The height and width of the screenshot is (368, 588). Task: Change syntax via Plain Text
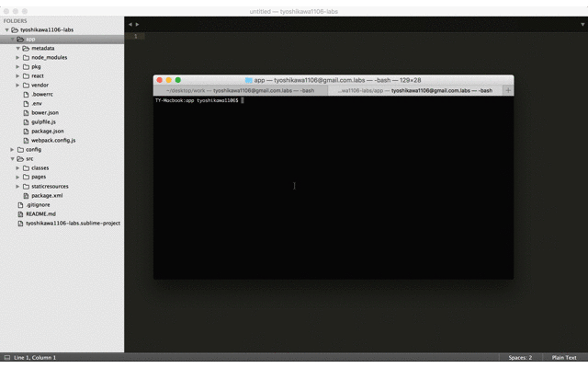(564, 358)
